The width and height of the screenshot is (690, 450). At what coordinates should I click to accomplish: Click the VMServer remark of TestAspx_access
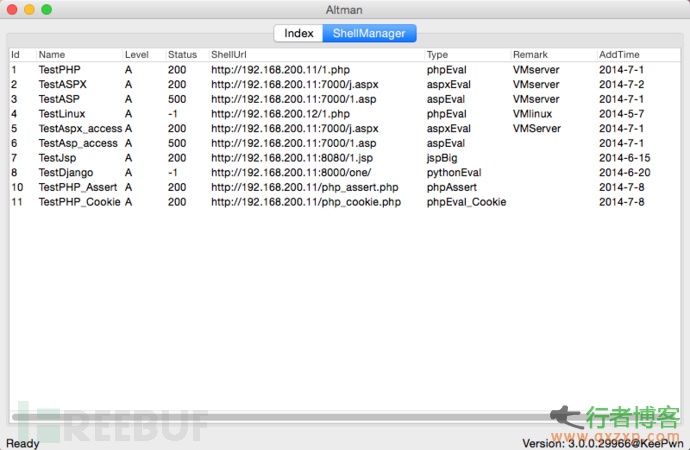(x=536, y=128)
